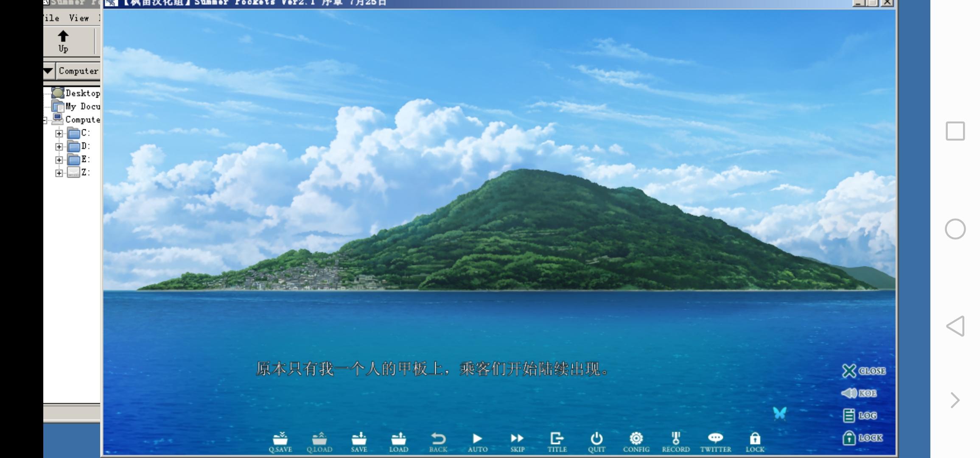Tap the right chevron on navigation bar
Screen dimensions: 980x458
pos(955,400)
